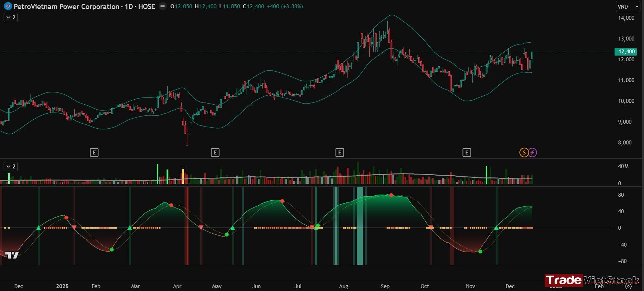The image size is (644, 291).
Task: Click the market status minus icon
Action: click(x=163, y=6)
